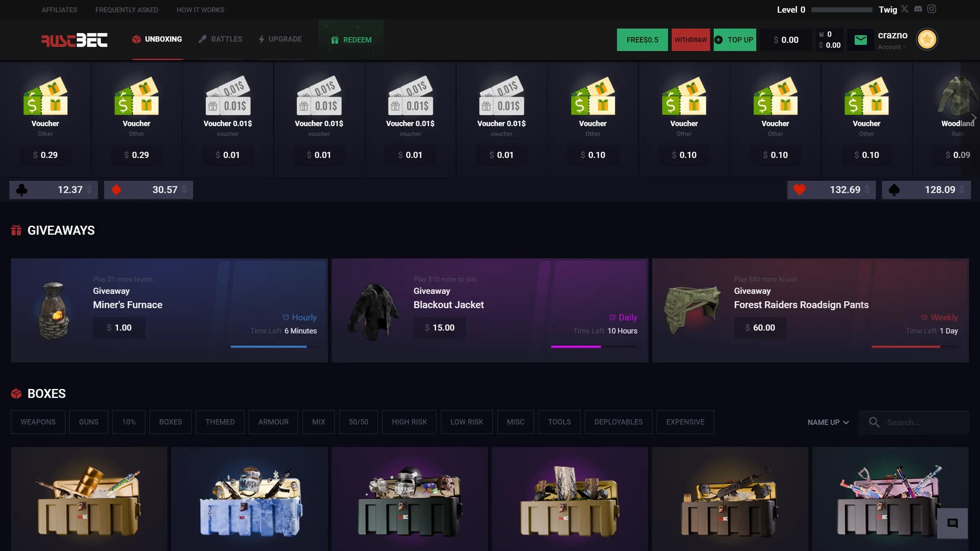Click the magenta Daily giveaway progress bar
The image size is (980, 551).
tap(594, 347)
